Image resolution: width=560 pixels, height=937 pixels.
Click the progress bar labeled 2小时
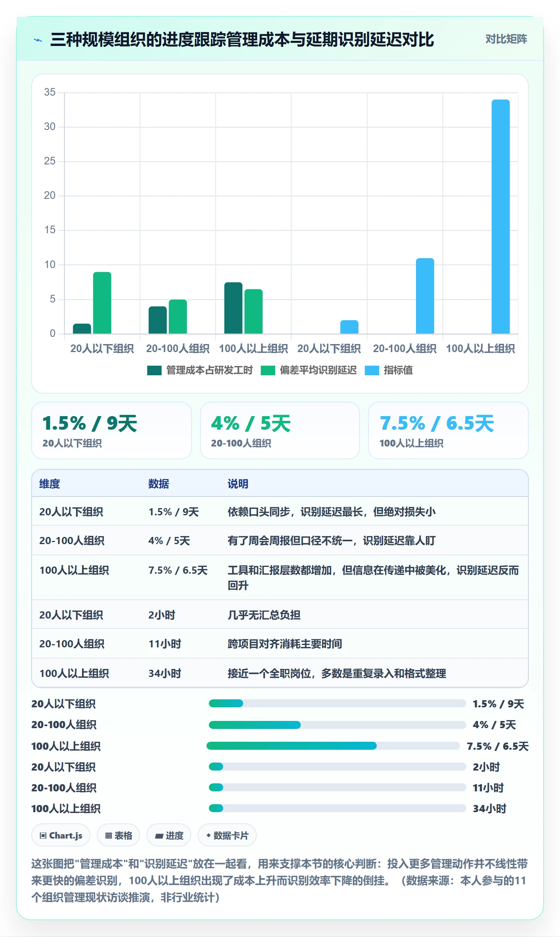tap(337, 767)
